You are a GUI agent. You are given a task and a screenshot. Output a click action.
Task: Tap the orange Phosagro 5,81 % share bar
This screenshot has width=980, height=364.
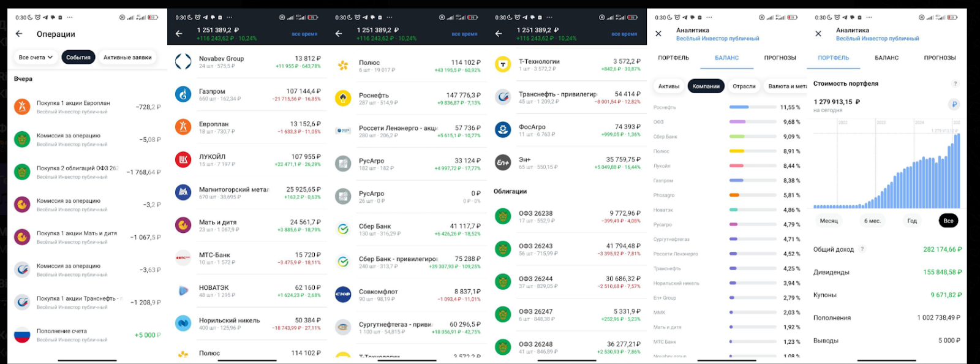tap(753, 195)
